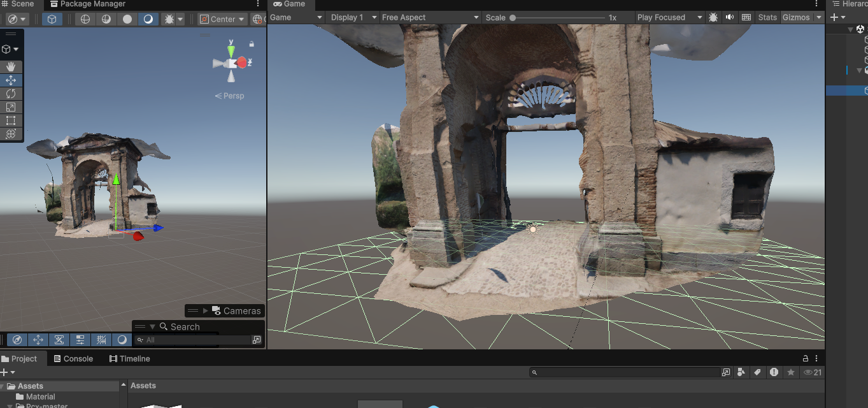Toggle the Project panel lock icon

tap(806, 358)
